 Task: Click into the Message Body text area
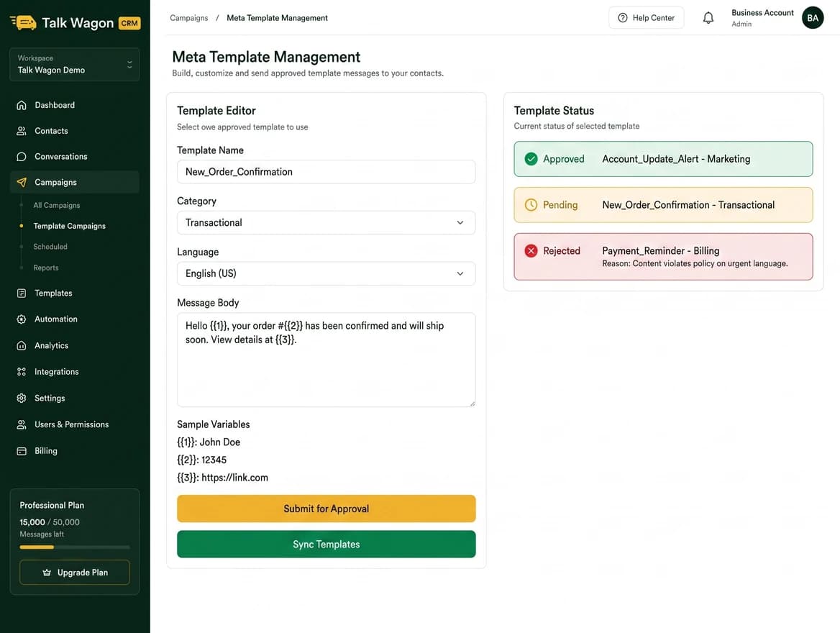[326, 360]
